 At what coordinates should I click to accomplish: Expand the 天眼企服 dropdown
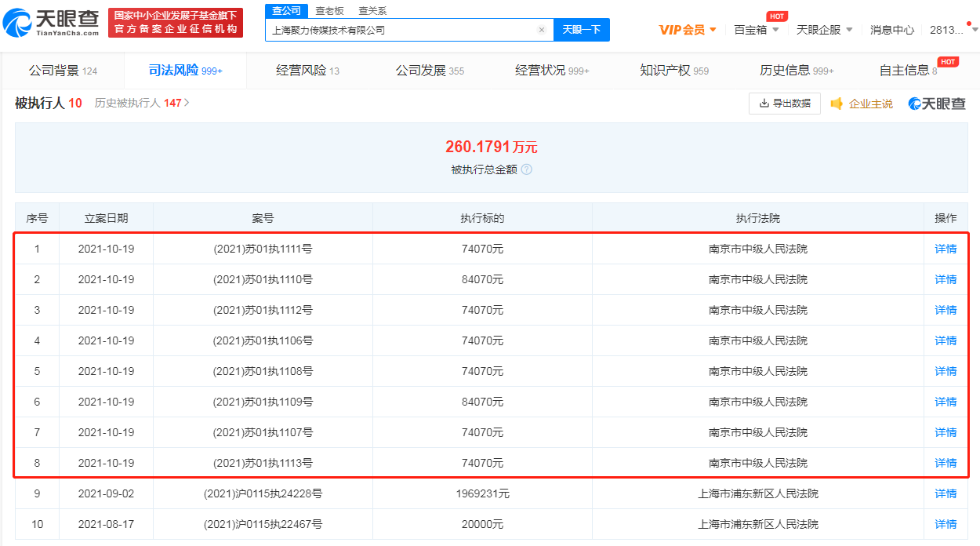click(x=824, y=30)
